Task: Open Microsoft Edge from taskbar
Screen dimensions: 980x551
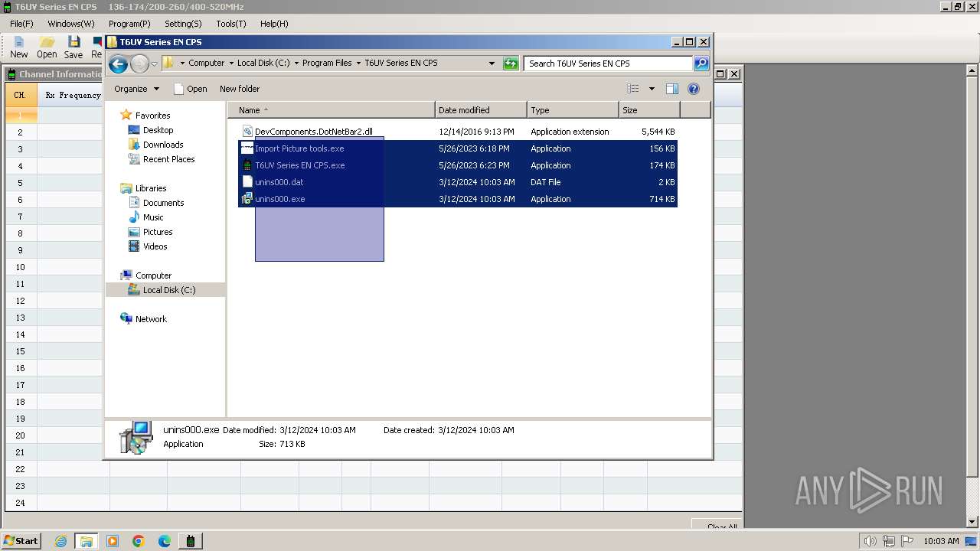Action: pos(165,541)
